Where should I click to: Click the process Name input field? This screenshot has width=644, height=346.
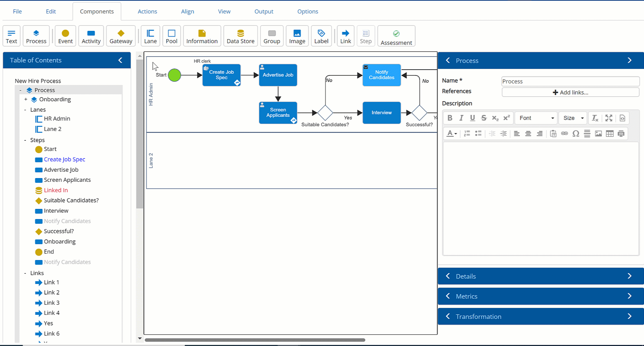(x=570, y=81)
